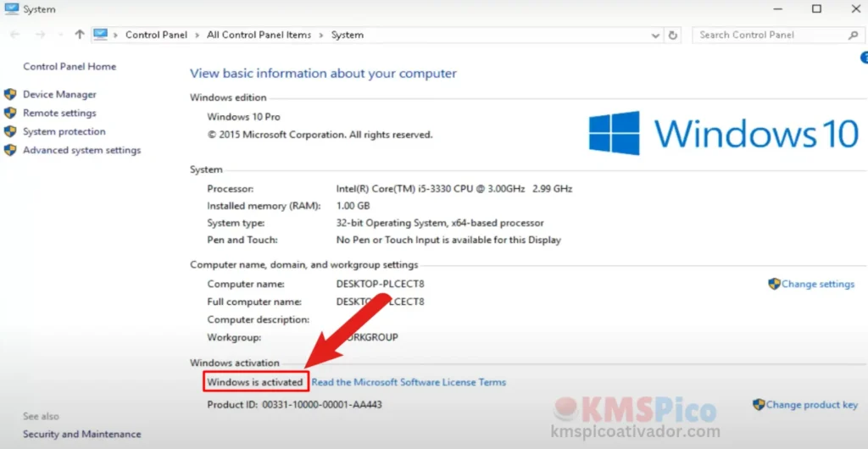Click the System window title icon

(x=12, y=8)
